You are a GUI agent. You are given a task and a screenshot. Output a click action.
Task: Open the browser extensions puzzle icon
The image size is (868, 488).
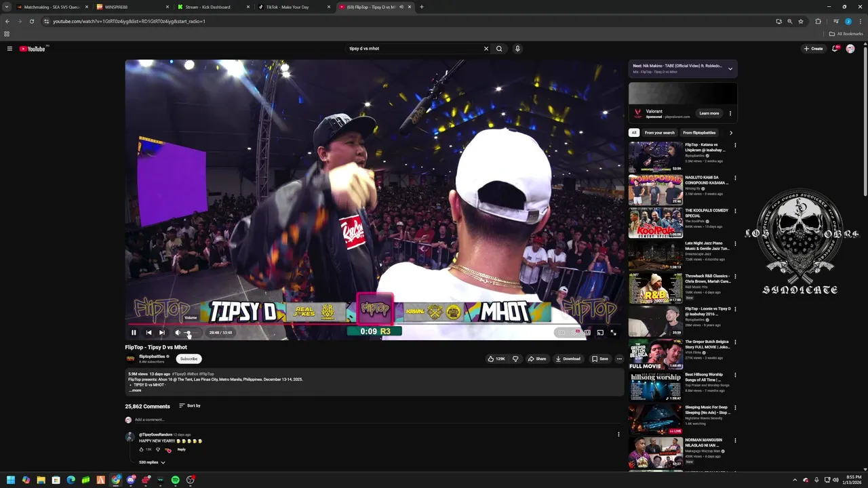pyautogui.click(x=818, y=21)
